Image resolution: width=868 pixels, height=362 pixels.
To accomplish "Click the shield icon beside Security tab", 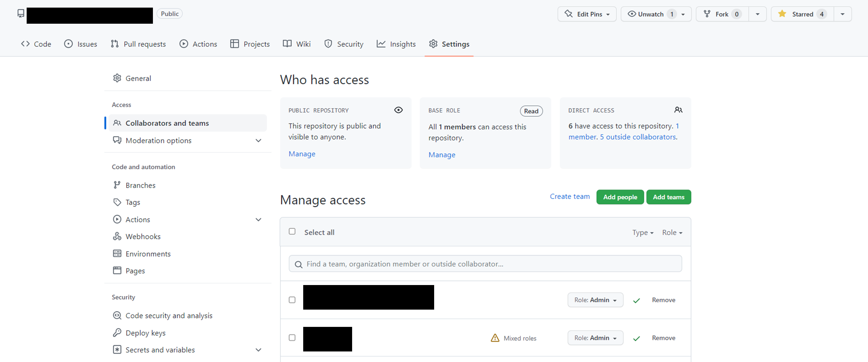I will coord(328,44).
